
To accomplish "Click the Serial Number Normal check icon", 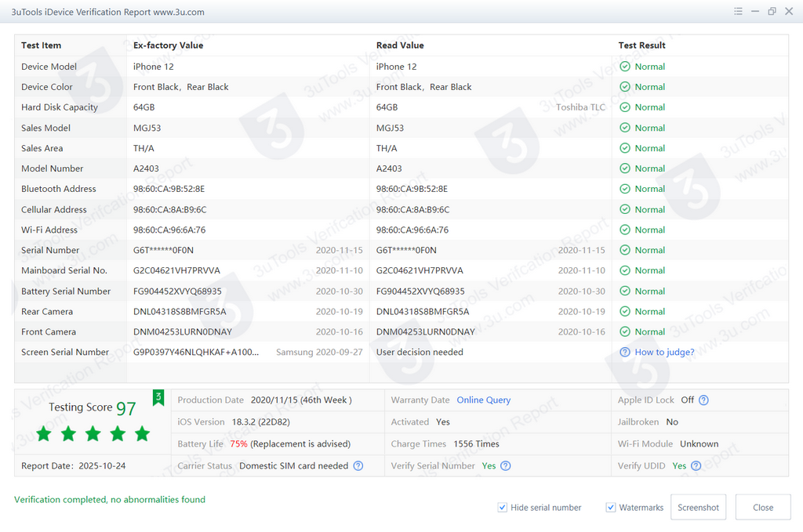I will [625, 250].
